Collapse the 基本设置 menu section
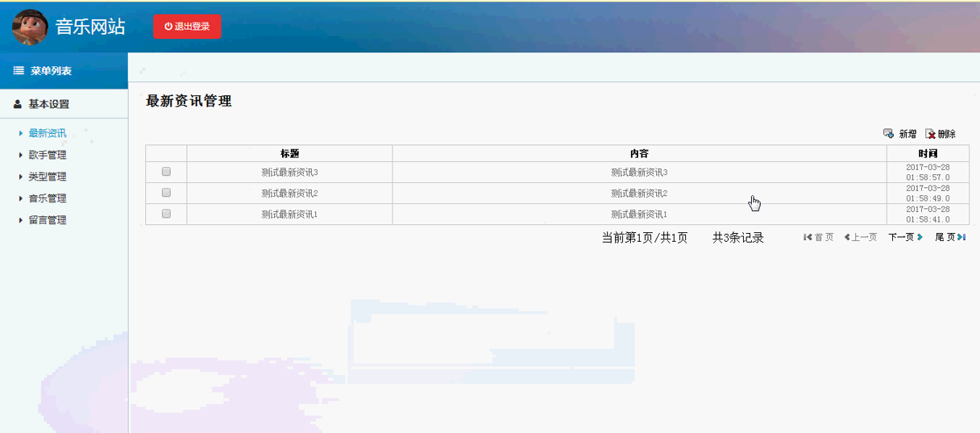 coord(64,104)
